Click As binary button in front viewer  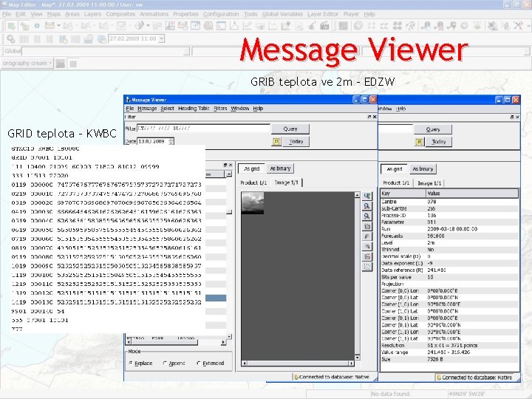point(280,168)
